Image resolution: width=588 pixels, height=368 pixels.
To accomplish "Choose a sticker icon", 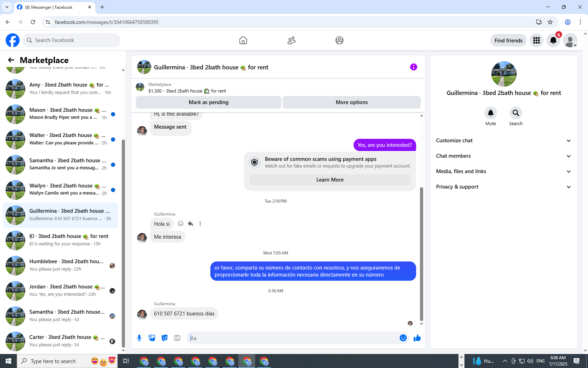I will (x=164, y=338).
